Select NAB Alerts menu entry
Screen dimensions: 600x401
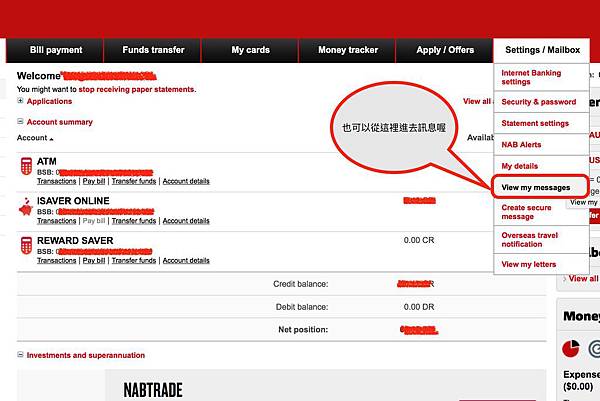pyautogui.click(x=541, y=145)
